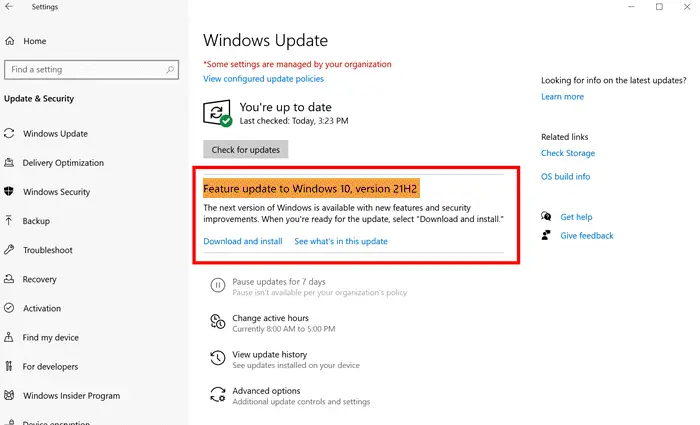Click Pause updates for 7 days
Image resolution: width=700 pixels, height=425 pixels.
coord(279,282)
